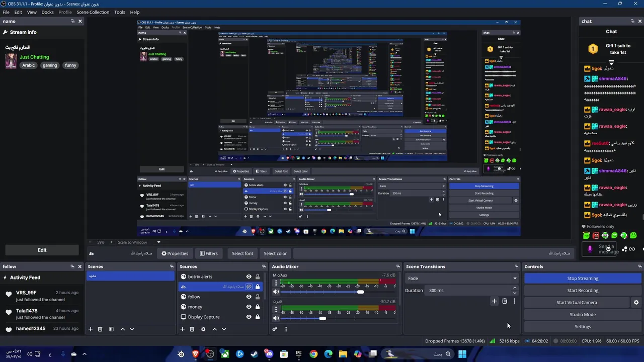644x362 pixels.
Task: Float the chat dock panel
Action: [x=632, y=21]
